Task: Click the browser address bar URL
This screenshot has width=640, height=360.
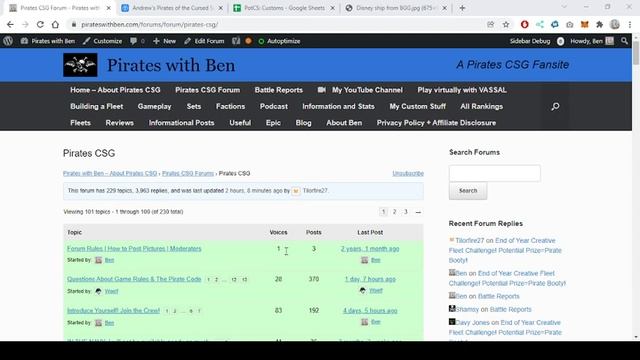Action: pyautogui.click(x=149, y=24)
